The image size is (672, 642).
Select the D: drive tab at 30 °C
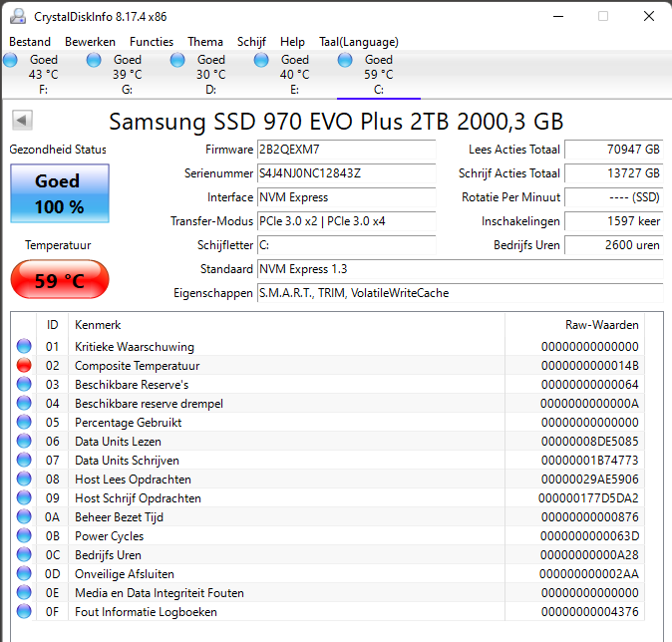click(x=210, y=75)
